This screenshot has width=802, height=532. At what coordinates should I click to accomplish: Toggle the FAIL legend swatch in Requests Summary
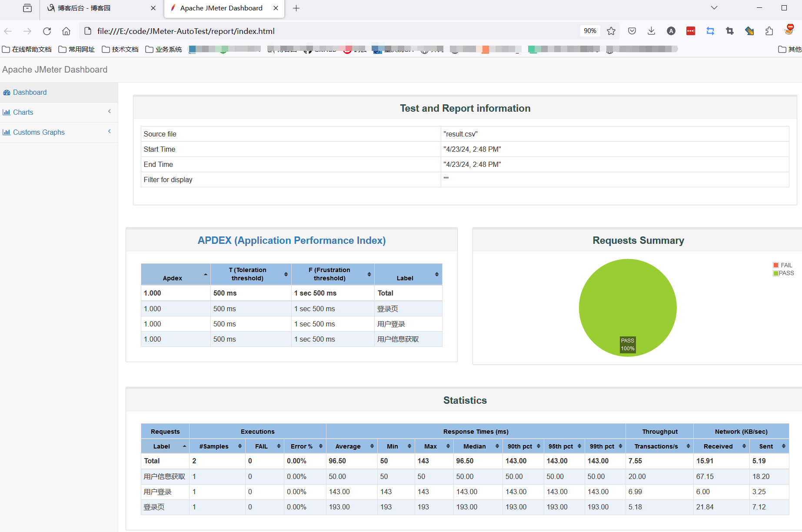tap(776, 265)
